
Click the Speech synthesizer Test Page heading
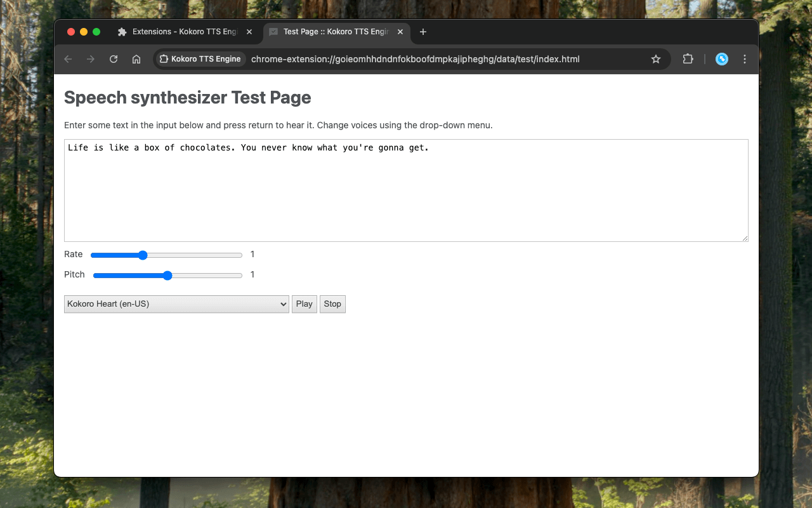[x=188, y=97]
